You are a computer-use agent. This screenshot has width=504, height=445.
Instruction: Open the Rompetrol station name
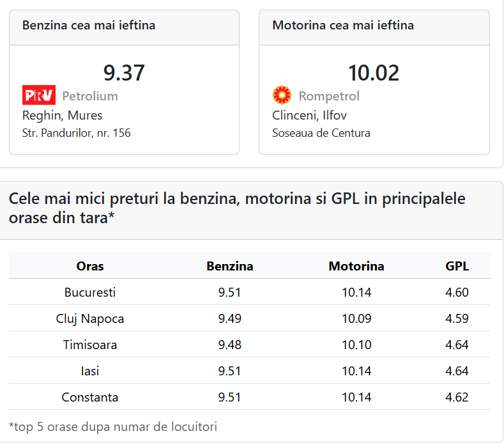(329, 96)
